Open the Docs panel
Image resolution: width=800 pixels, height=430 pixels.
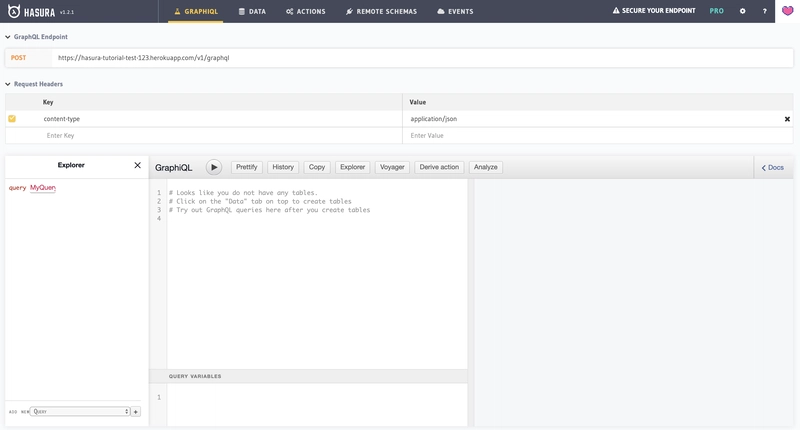point(773,167)
